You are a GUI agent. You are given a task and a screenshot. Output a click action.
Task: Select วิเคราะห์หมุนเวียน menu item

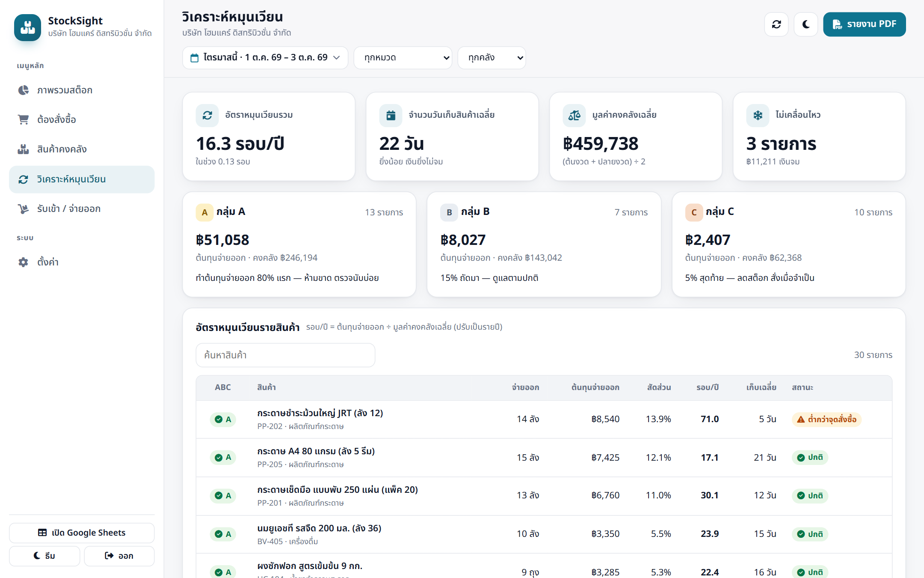point(82,179)
